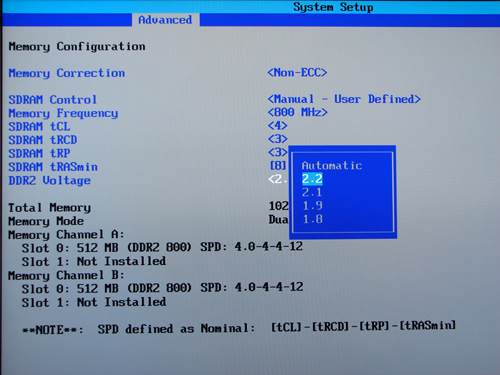Select the SDRAM tCL setting label
Image resolution: width=500 pixels, height=375 pixels.
pos(39,127)
